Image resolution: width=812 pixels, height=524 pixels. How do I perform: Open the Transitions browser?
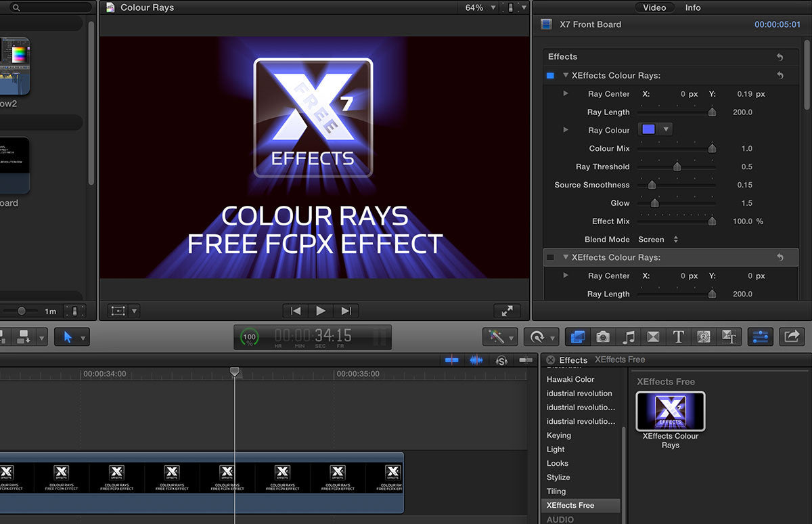pos(652,336)
